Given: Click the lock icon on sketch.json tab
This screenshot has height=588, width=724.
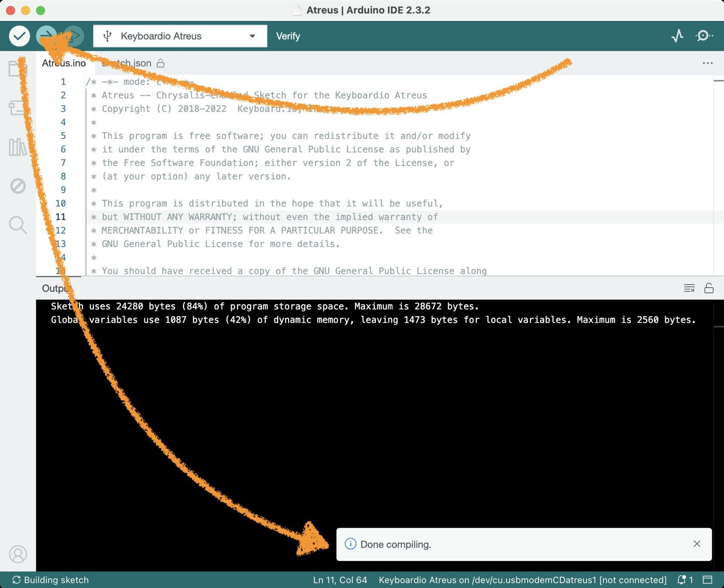Looking at the screenshot, I should 161,63.
